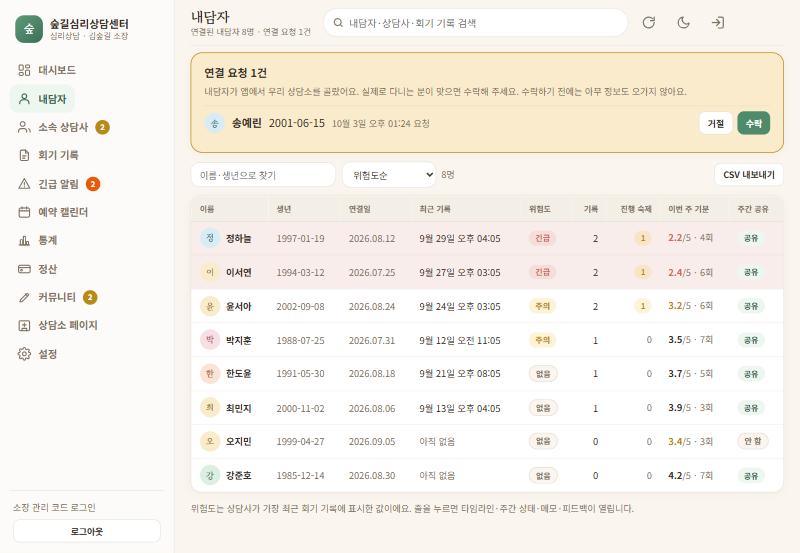The height and width of the screenshot is (553, 800).
Task: Click 최민지's avatar circle
Action: pyautogui.click(x=210, y=408)
